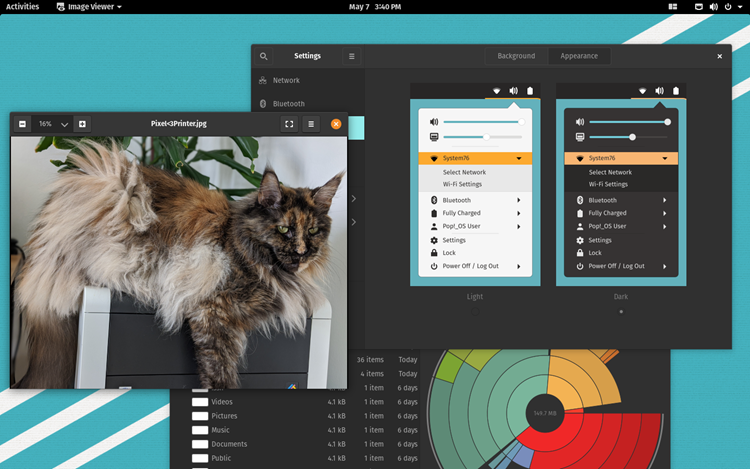Select the Light theme preview thumbnail
Screen dimensions: 750x469
coord(475,185)
